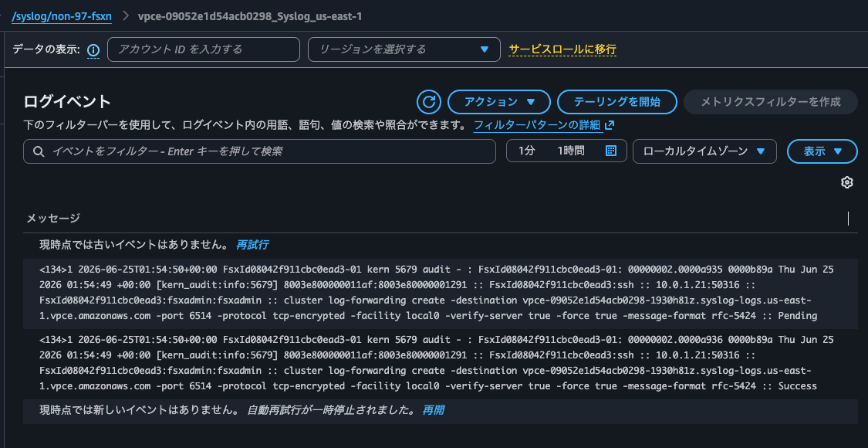Click 再試行 to load older events
The width and height of the screenshot is (868, 448).
pyautogui.click(x=252, y=245)
